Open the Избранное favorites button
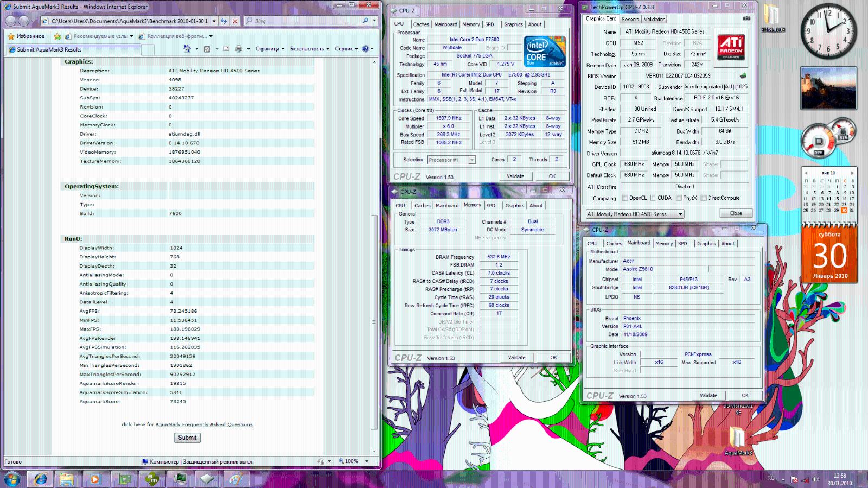 point(26,36)
